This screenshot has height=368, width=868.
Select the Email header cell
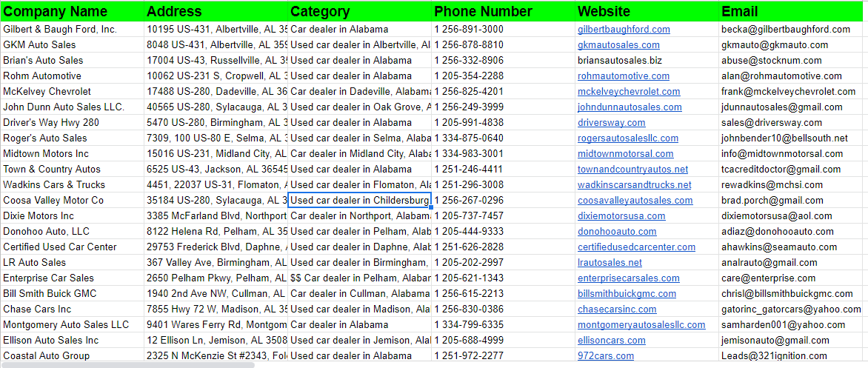point(793,11)
